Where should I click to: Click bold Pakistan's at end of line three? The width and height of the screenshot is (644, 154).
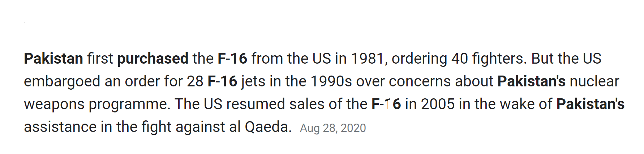click(591, 104)
